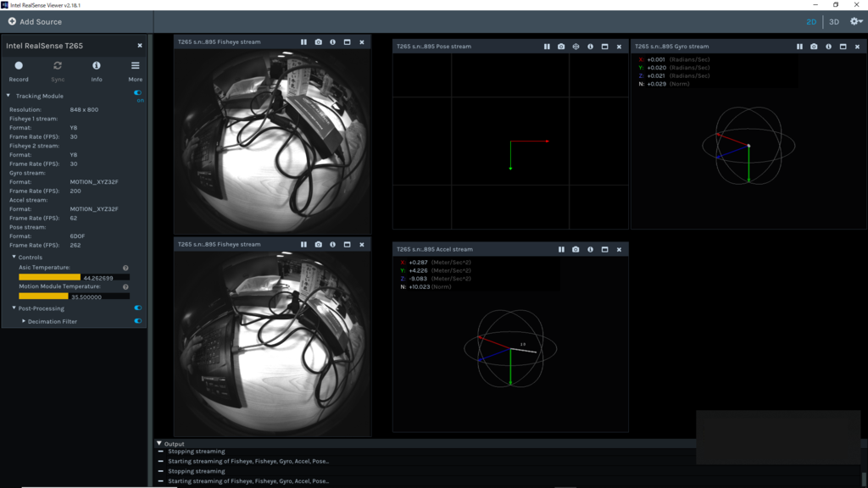This screenshot has width=868, height=488.
Task: Close the Accel stream
Action: [x=619, y=250]
